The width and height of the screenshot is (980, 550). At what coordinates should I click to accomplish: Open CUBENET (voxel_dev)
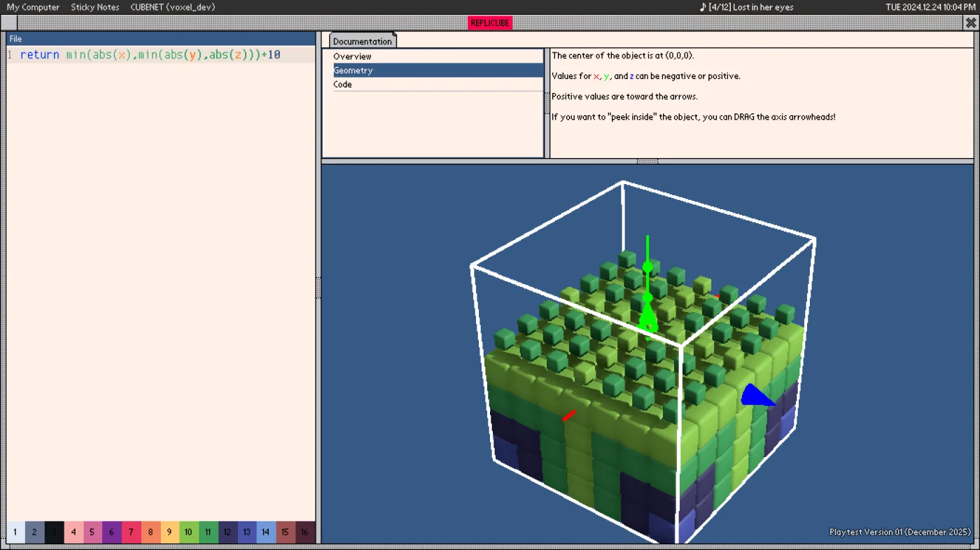click(x=173, y=7)
